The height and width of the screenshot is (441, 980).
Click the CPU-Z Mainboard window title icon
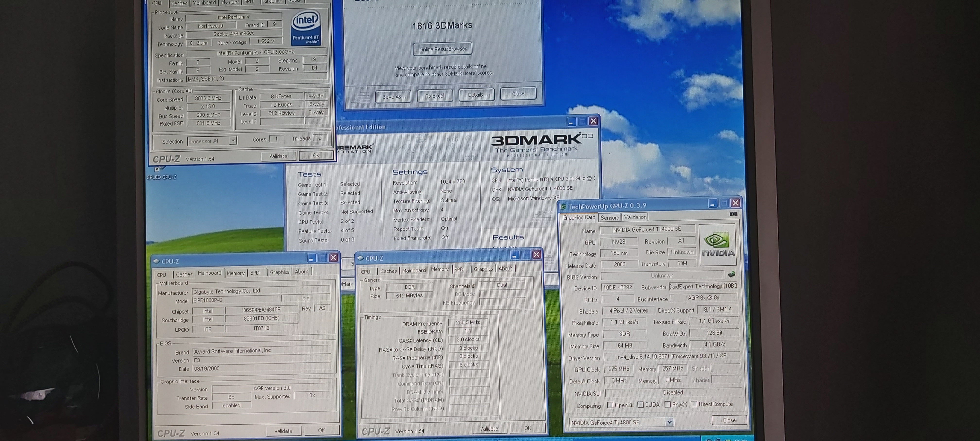(156, 262)
